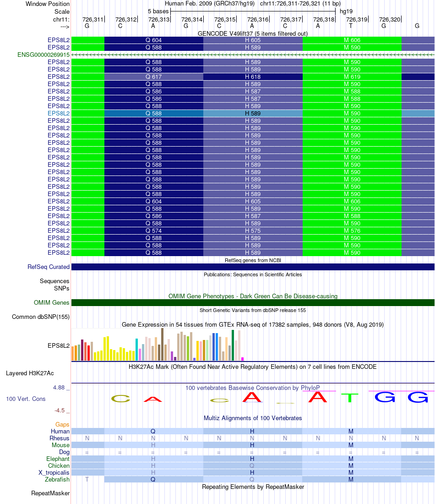Click position label 726,316 in ruler
Viewport: 435px width, 504px height.
click(258, 19)
